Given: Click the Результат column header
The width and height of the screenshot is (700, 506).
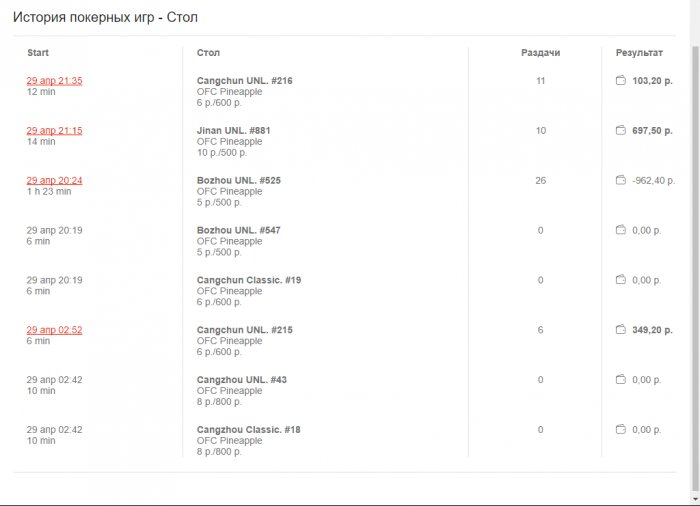Looking at the screenshot, I should pos(639,53).
